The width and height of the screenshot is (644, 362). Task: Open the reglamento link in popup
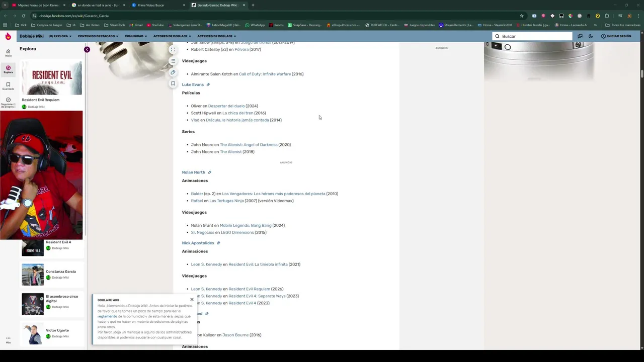tap(107, 317)
